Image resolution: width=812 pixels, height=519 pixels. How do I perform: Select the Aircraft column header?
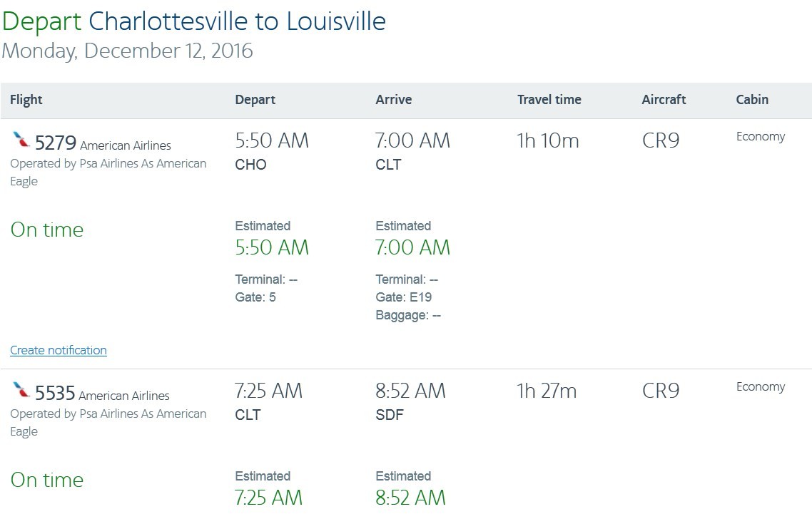click(x=664, y=100)
